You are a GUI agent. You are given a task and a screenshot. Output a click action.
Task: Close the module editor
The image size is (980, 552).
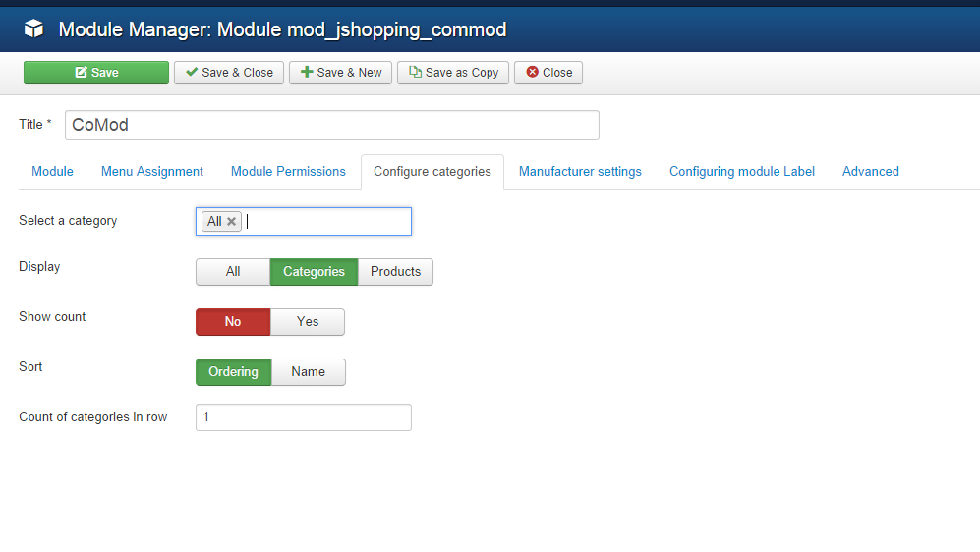(x=548, y=73)
